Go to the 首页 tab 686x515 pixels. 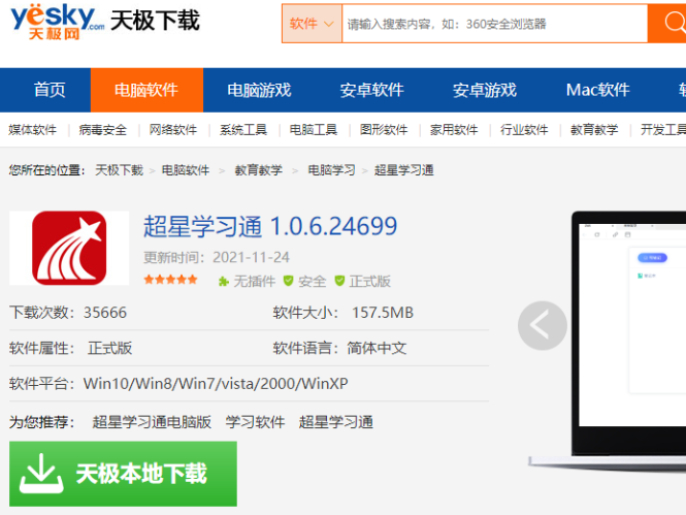coord(49,90)
